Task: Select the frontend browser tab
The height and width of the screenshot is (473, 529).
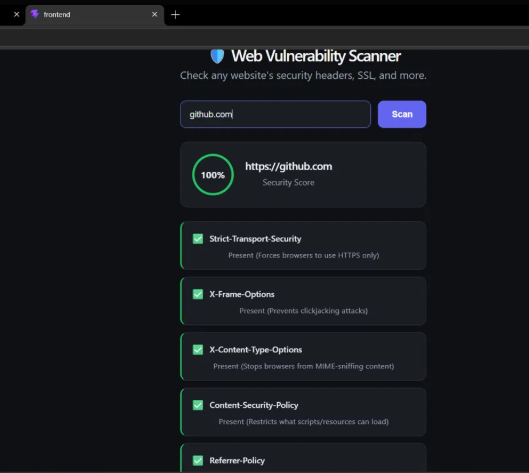Action: pos(95,15)
